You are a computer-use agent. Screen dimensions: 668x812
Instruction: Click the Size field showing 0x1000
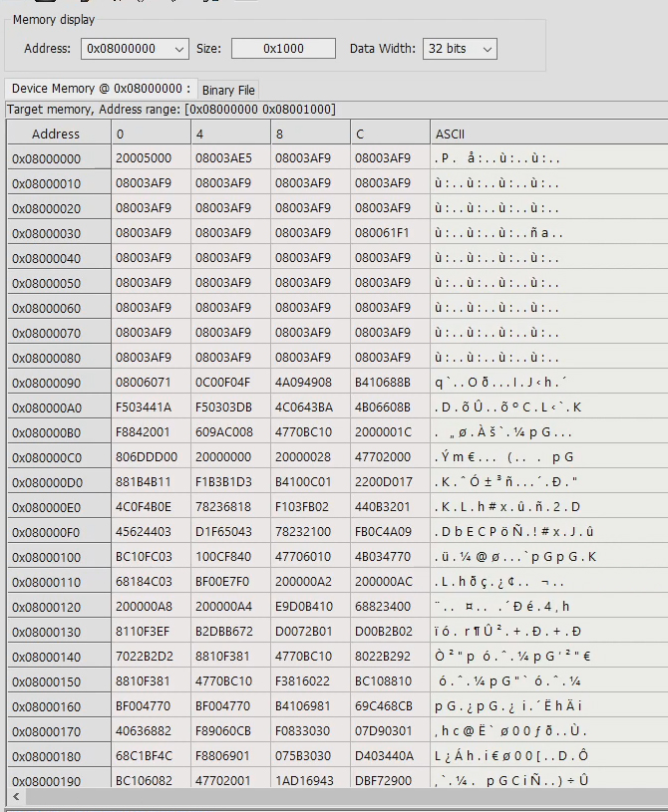(x=283, y=49)
